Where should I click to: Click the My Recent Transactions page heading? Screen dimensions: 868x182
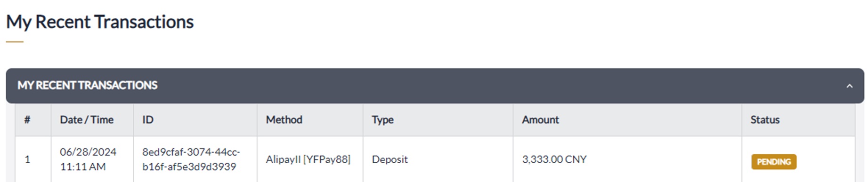pyautogui.click(x=100, y=22)
